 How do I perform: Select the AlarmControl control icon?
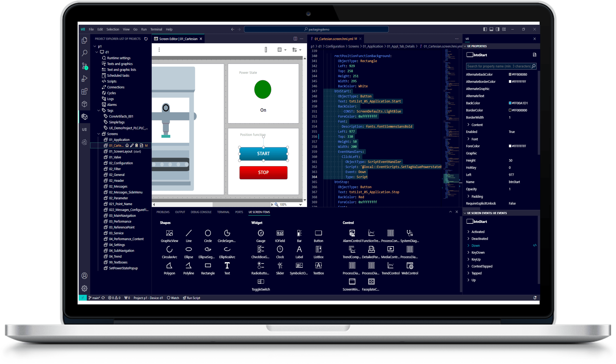[352, 233]
